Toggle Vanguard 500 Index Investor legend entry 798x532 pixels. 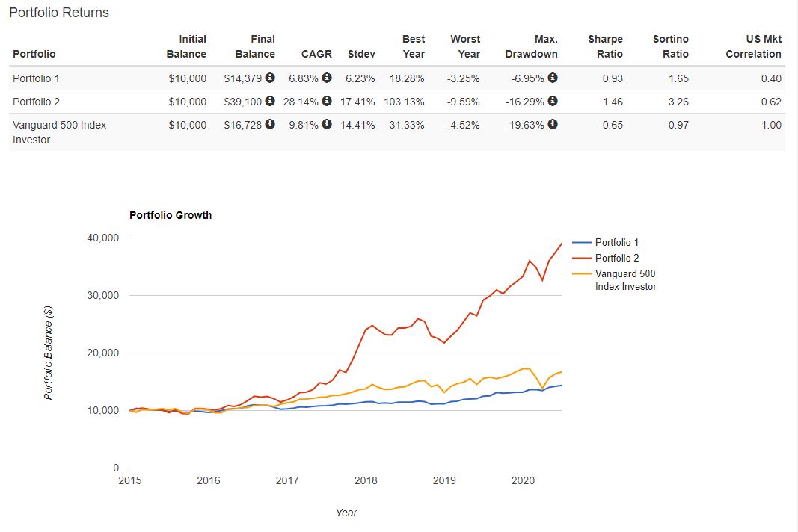point(625,280)
